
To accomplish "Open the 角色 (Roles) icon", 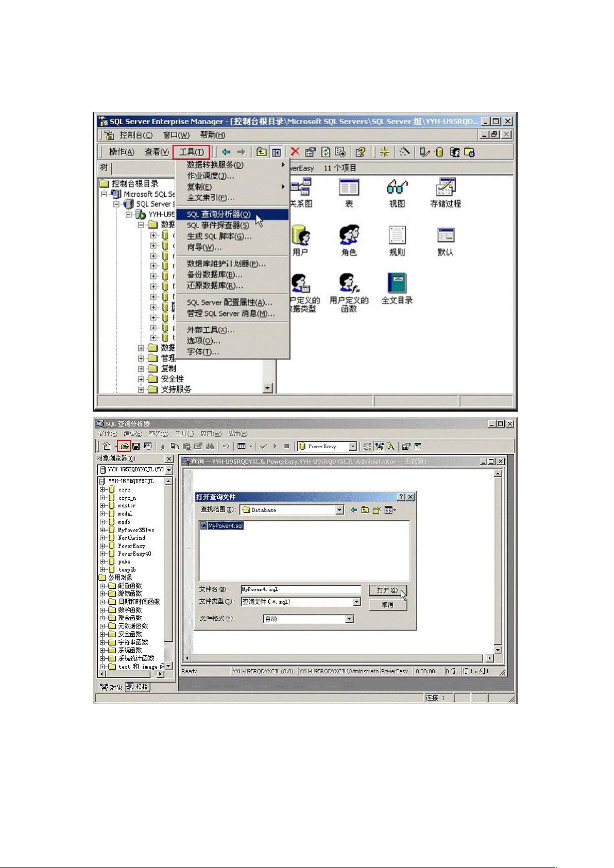I will pyautogui.click(x=349, y=241).
